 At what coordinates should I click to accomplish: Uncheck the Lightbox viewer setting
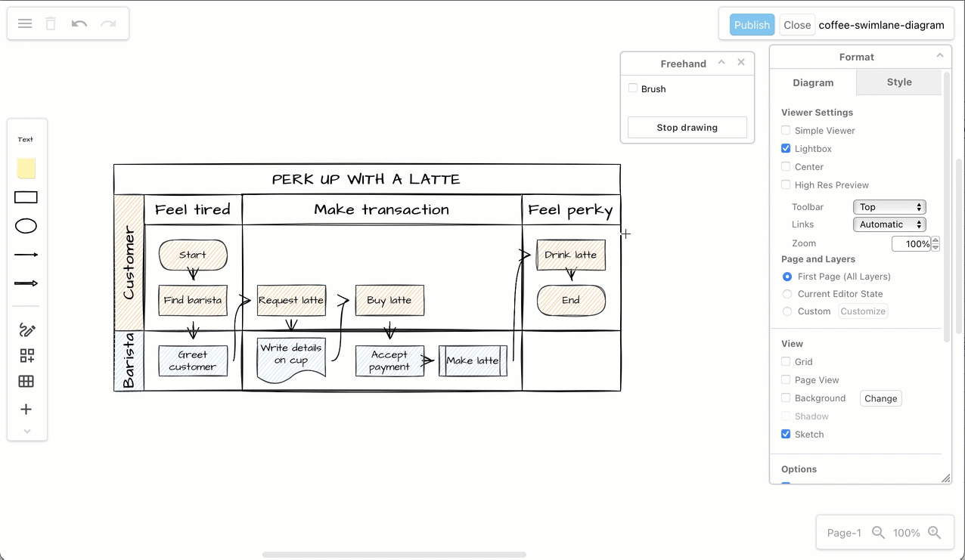pos(786,148)
